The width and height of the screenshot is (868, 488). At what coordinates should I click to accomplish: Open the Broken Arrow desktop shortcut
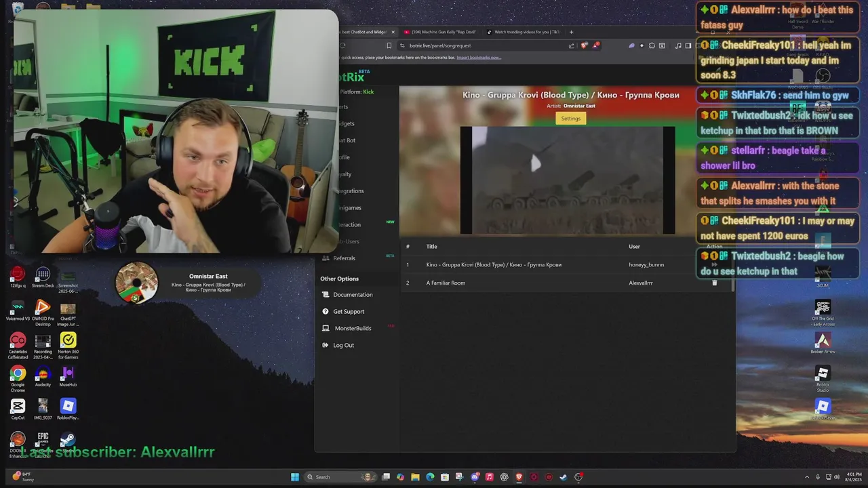[823, 344]
